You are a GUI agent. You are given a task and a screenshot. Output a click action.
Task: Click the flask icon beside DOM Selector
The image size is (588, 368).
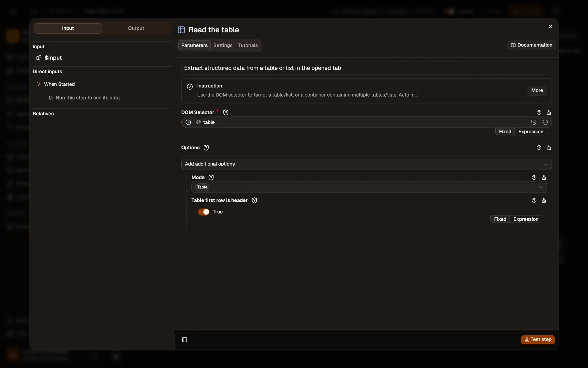pyautogui.click(x=549, y=112)
